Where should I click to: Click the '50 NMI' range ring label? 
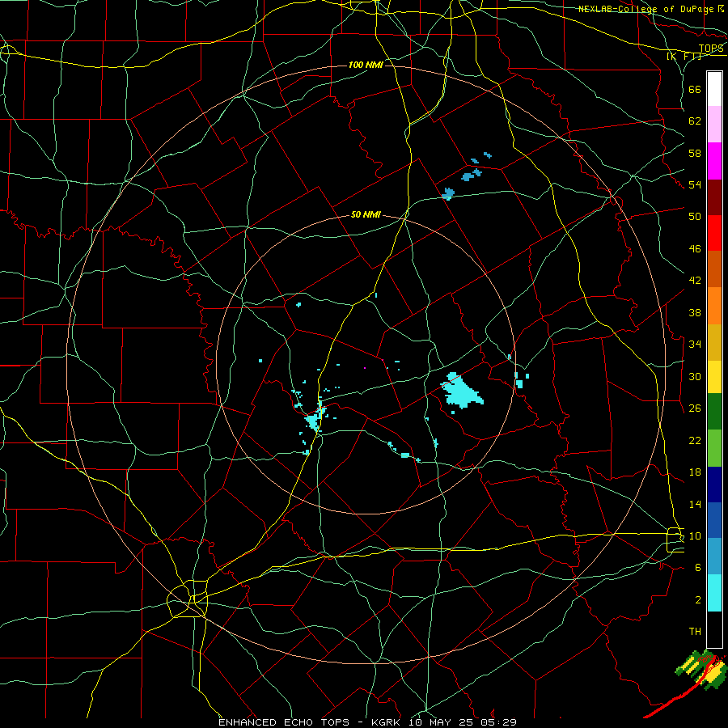tap(366, 214)
